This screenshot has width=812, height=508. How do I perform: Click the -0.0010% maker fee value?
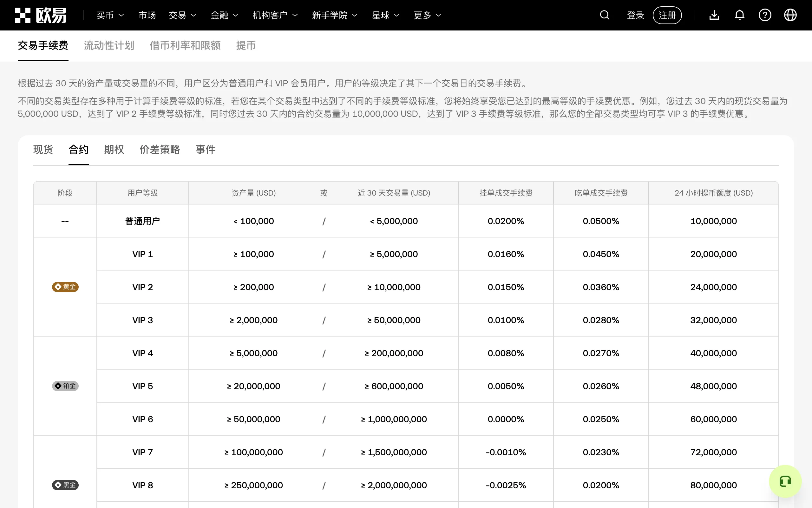[506, 452]
